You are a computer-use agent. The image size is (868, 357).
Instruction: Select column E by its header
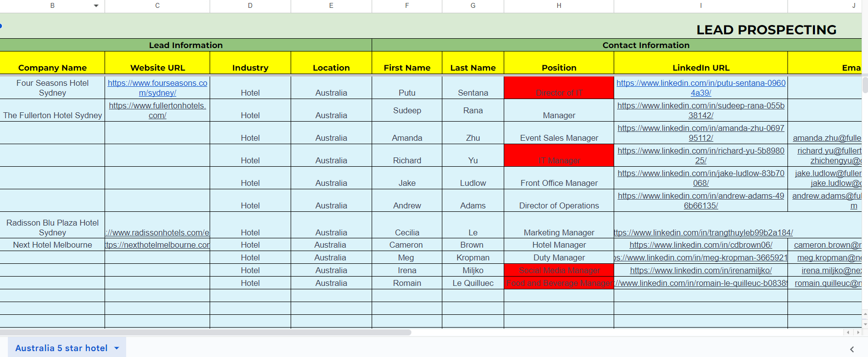[331, 6]
